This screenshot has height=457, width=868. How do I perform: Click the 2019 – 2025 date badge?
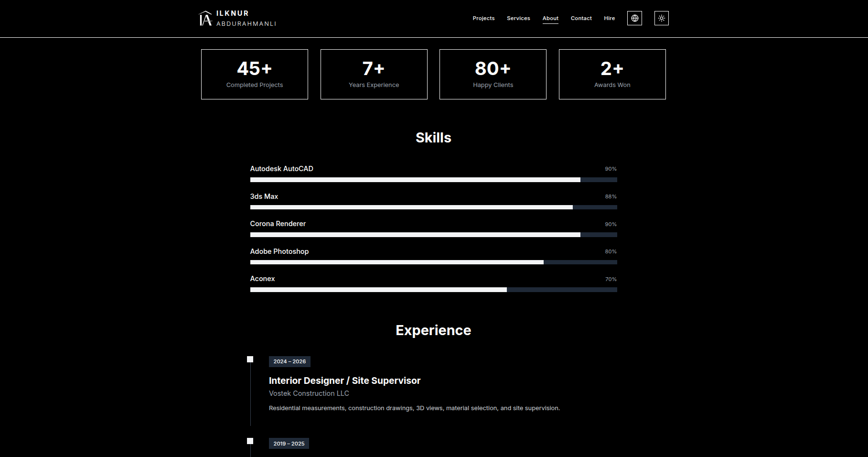pos(289,444)
